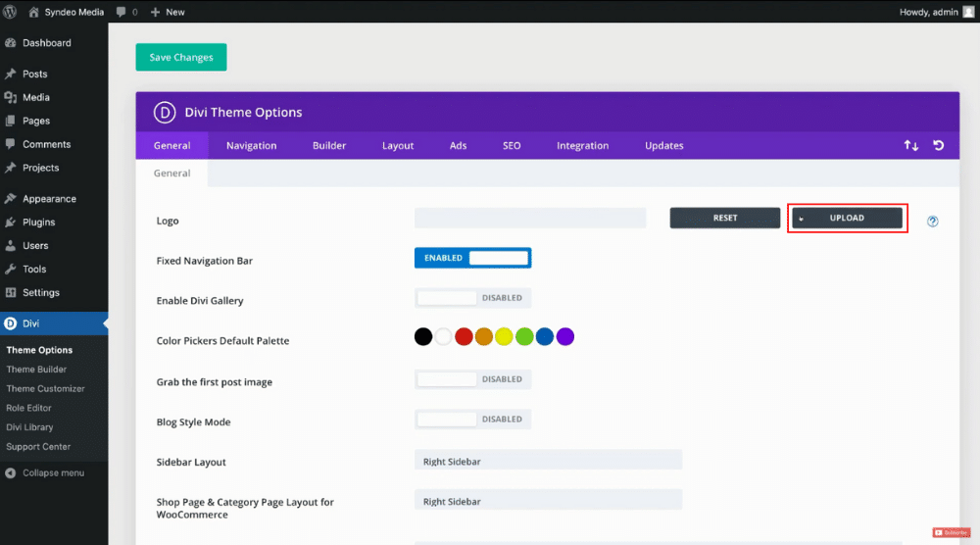Open Role Editor submenu link
The image size is (980, 545).
28,408
